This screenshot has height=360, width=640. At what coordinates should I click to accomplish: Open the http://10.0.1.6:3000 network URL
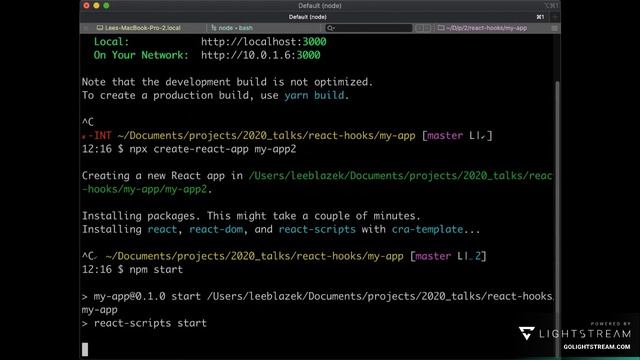[260, 55]
